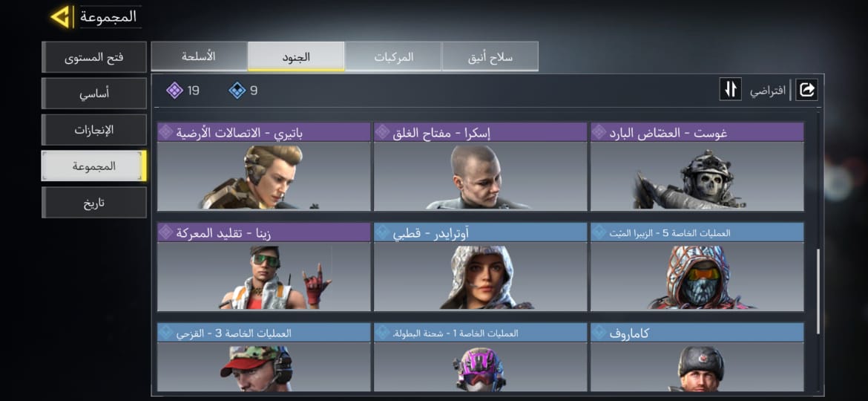Switch to the المركبات tab

click(393, 56)
